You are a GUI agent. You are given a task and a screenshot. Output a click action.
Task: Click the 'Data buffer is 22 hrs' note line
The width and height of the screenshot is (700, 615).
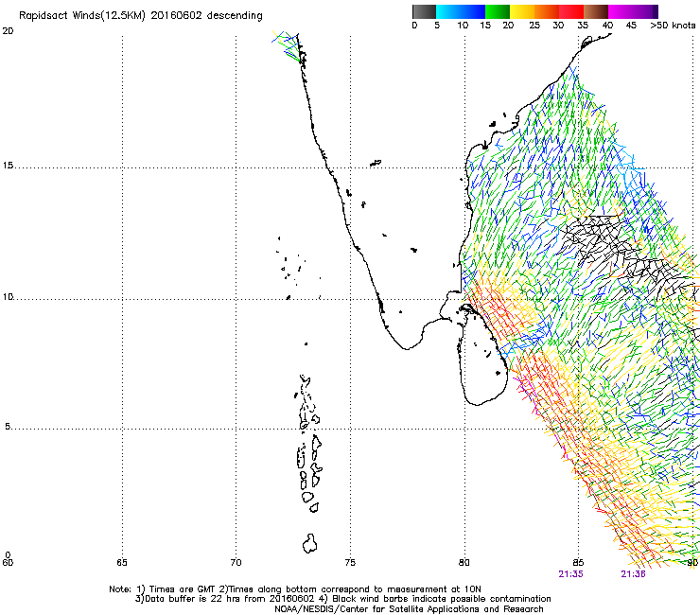coord(342,599)
